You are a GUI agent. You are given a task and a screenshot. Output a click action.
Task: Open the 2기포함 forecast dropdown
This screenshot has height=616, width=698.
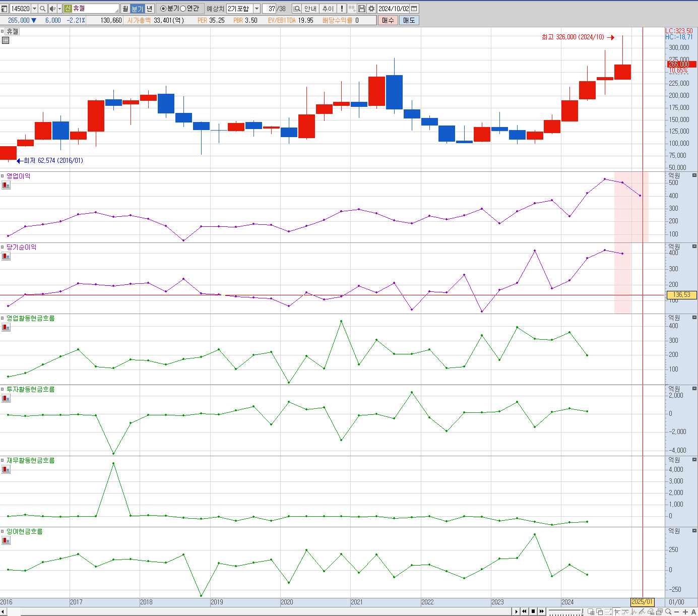257,9
